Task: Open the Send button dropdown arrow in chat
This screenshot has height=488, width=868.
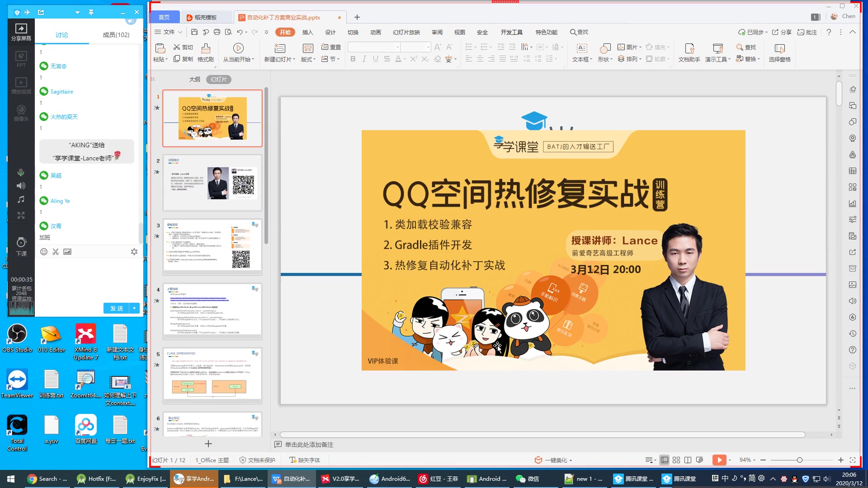Action: pyautogui.click(x=134, y=308)
